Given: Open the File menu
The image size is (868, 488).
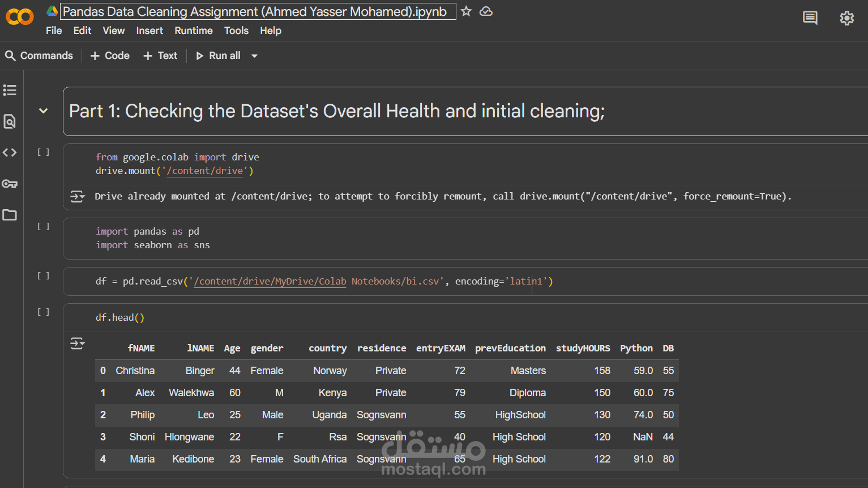Looking at the screenshot, I should click(x=54, y=31).
